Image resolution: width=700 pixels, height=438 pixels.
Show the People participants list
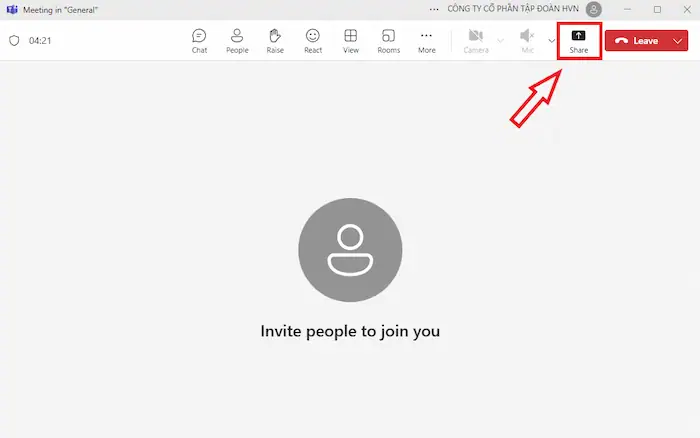tap(237, 40)
